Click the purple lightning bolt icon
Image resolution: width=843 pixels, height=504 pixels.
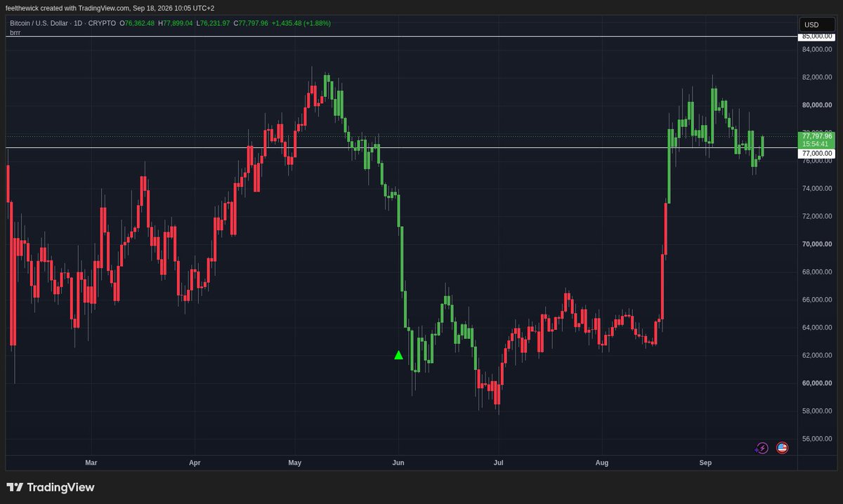[762, 448]
